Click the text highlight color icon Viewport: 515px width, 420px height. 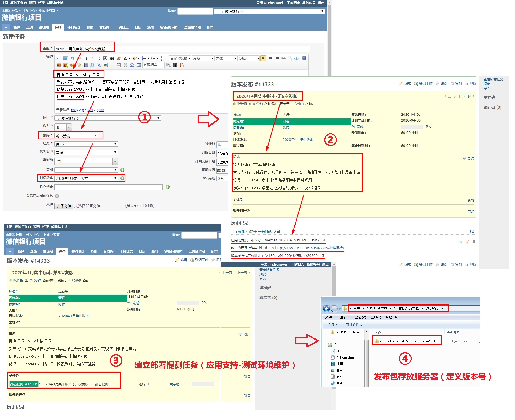(x=135, y=58)
